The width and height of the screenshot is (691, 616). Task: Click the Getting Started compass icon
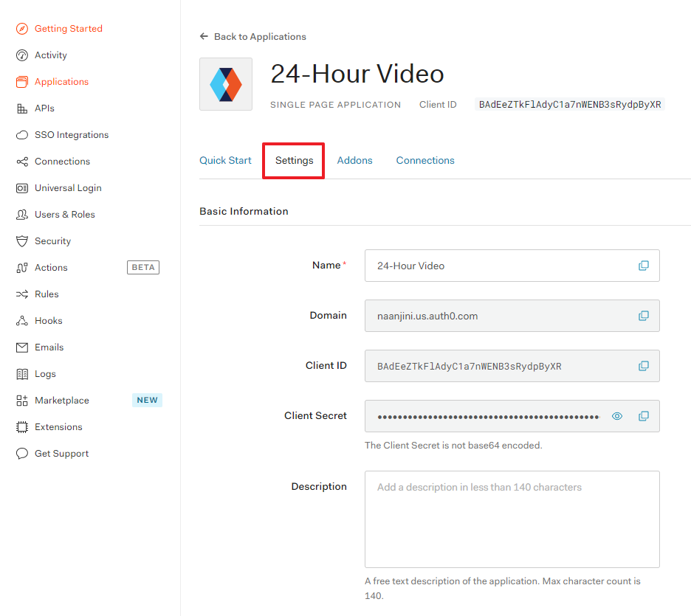[x=22, y=29]
